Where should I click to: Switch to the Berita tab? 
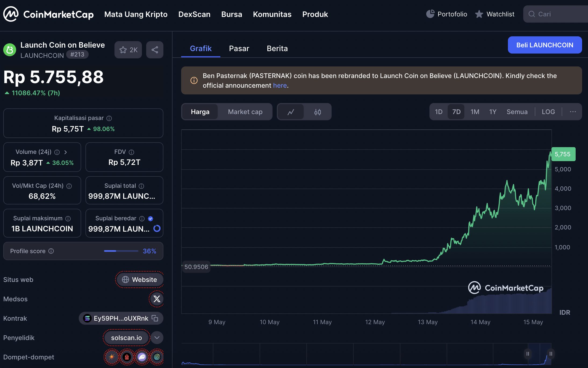(x=277, y=48)
